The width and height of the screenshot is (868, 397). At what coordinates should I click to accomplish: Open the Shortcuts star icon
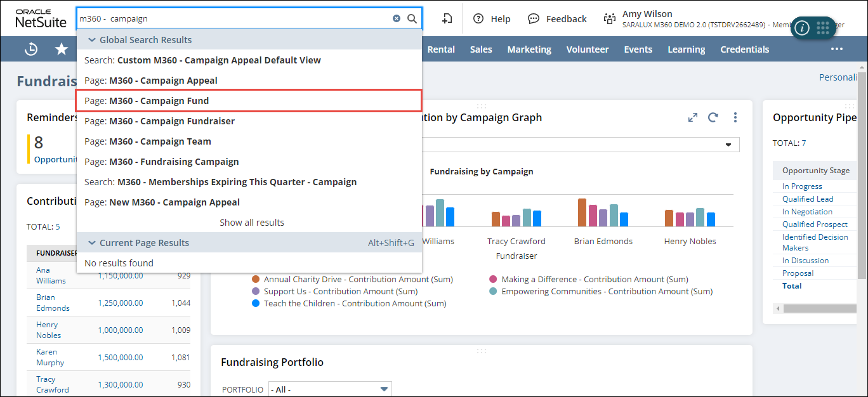click(x=62, y=49)
